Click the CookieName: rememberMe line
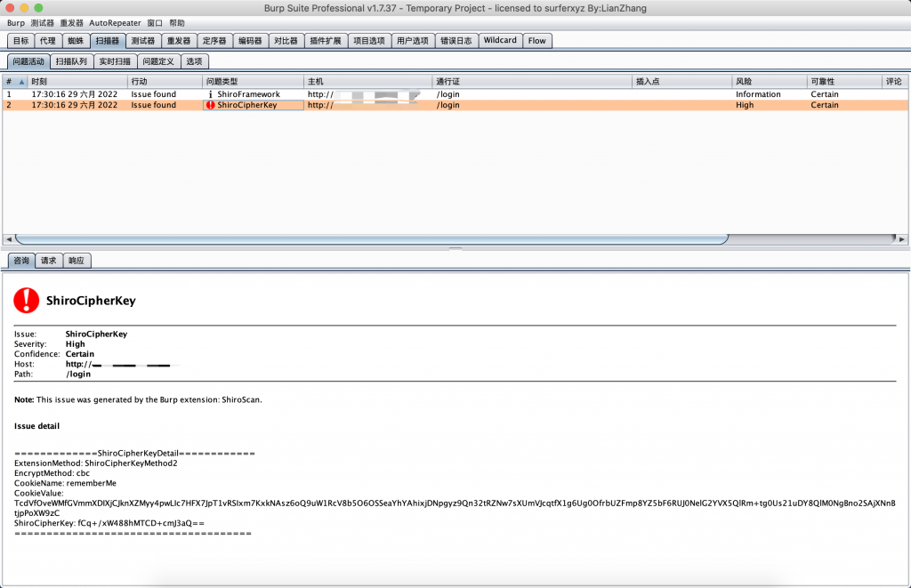 coord(65,483)
